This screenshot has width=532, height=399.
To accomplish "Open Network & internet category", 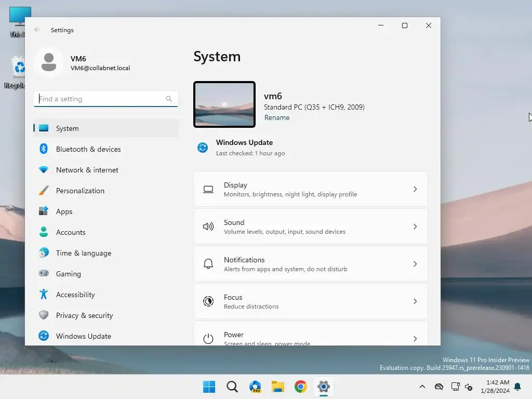I will pos(106,170).
